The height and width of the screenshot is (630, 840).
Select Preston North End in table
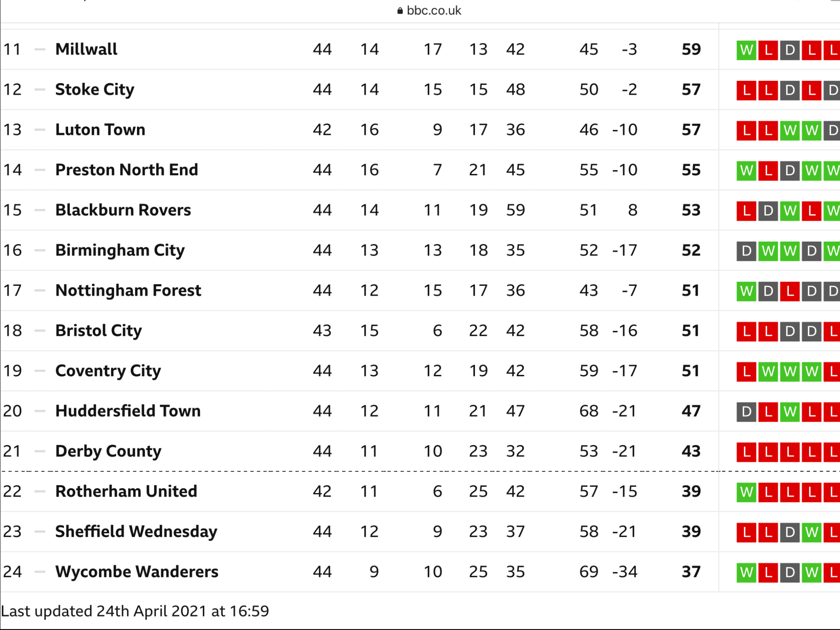click(127, 170)
